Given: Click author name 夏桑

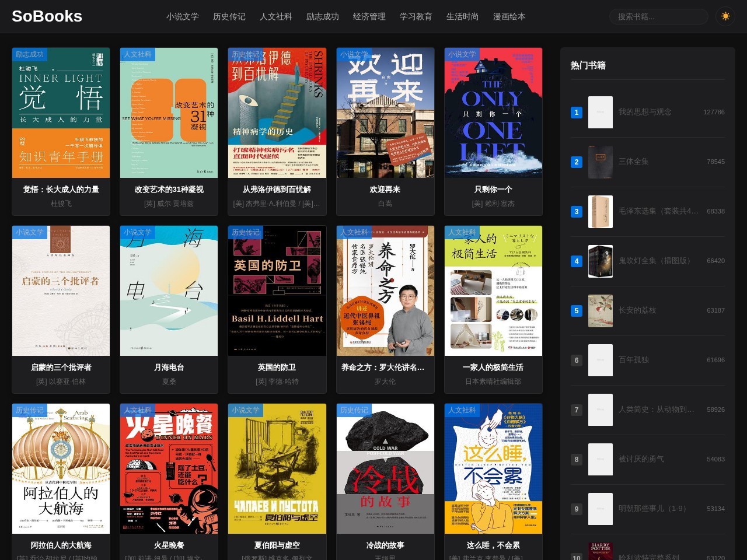Looking at the screenshot, I should tap(169, 381).
